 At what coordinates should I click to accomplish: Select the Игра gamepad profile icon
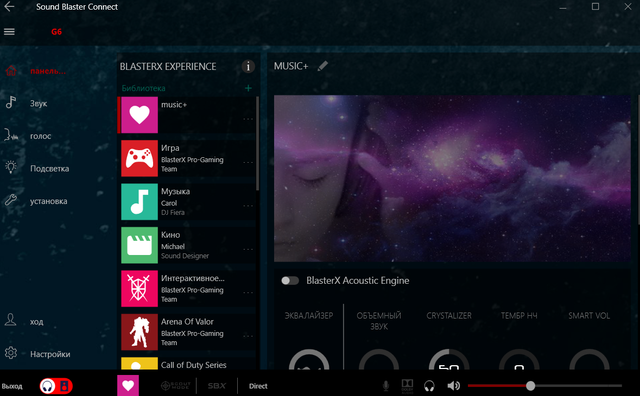coord(139,158)
